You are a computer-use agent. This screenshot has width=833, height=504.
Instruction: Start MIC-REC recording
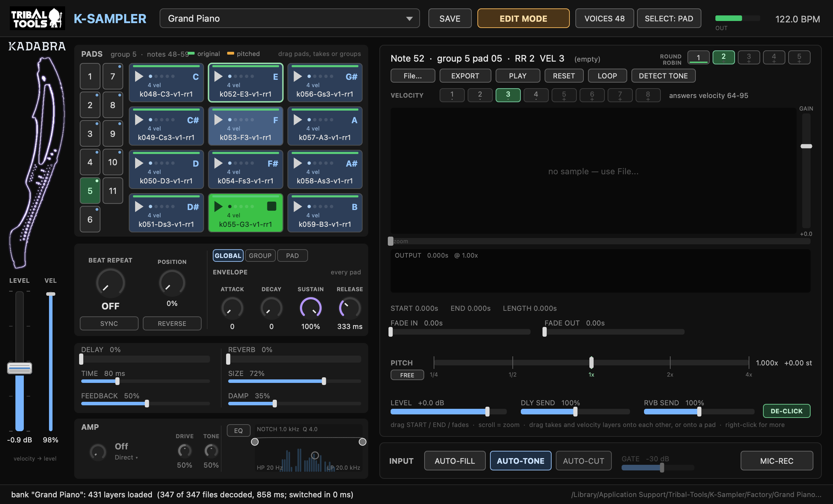(777, 461)
